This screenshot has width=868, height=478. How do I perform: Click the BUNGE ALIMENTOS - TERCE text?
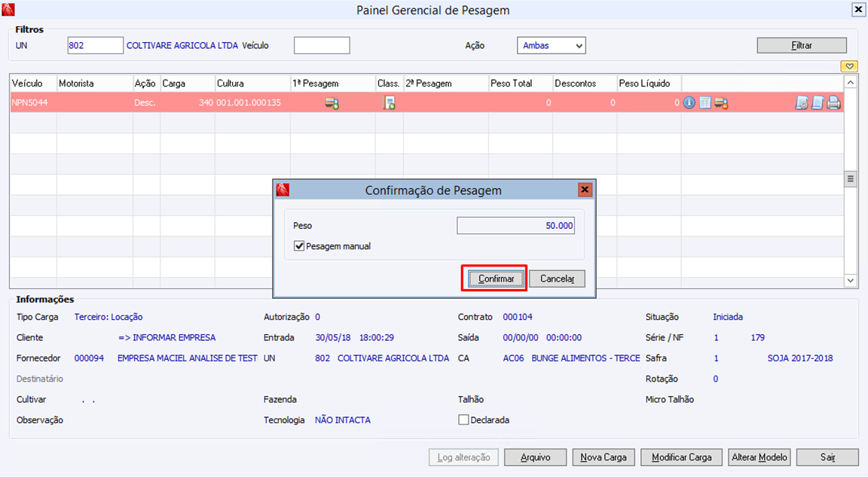click(585, 358)
